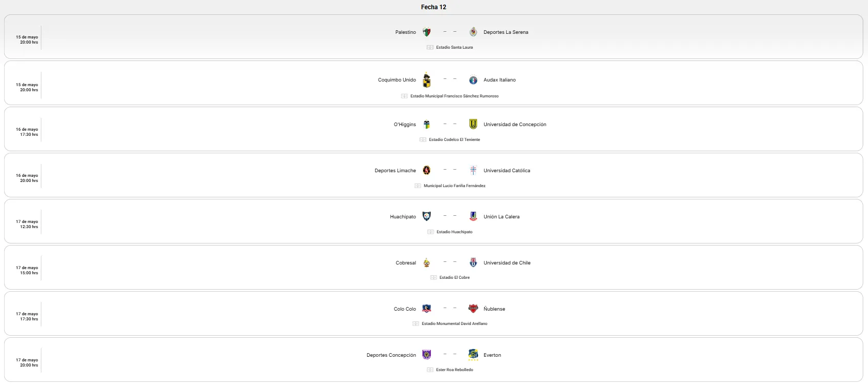Click the Ñublense team logo
Image resolution: width=868 pixels, height=387 pixels.
pos(474,309)
